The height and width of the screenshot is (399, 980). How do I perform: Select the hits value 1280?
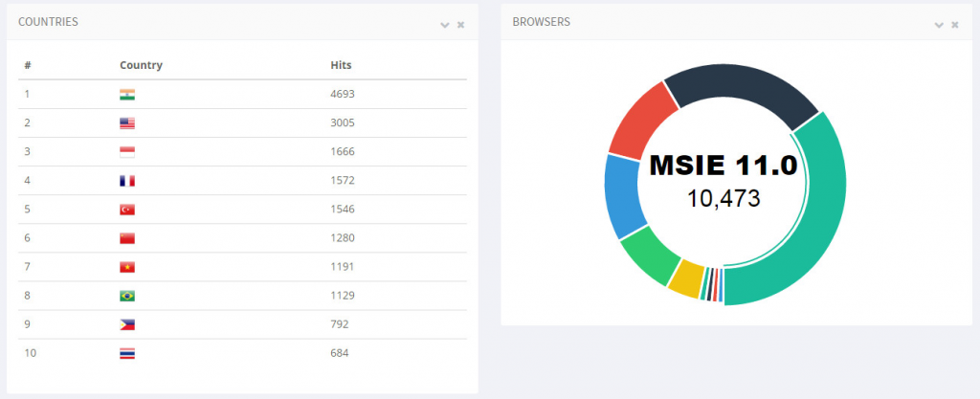point(343,237)
